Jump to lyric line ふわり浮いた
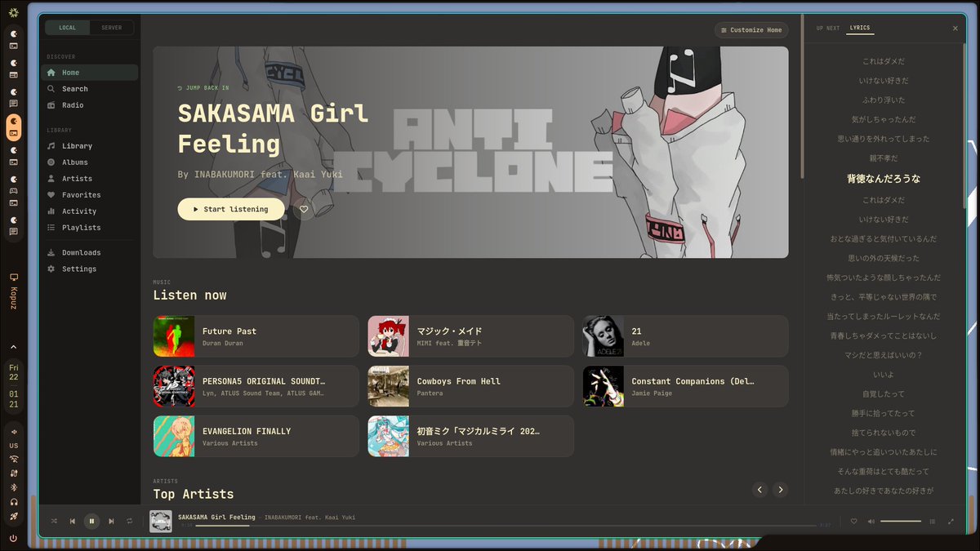 click(x=884, y=100)
